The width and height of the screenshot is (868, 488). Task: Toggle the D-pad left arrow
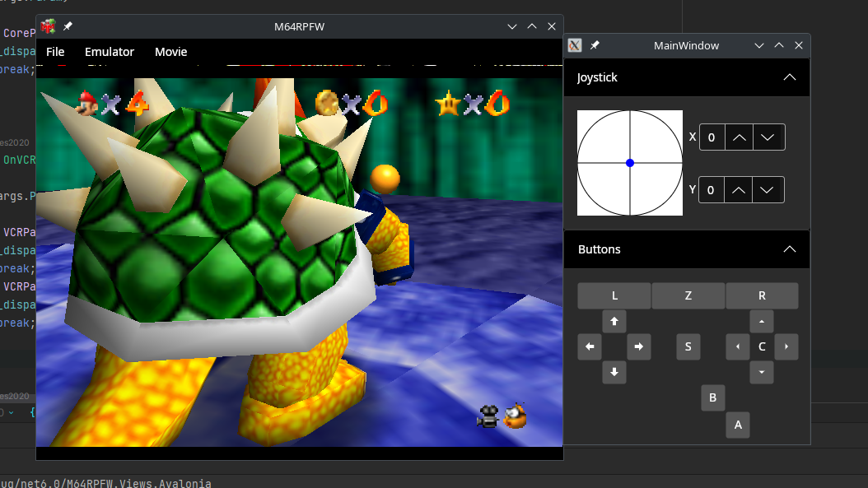(x=590, y=347)
